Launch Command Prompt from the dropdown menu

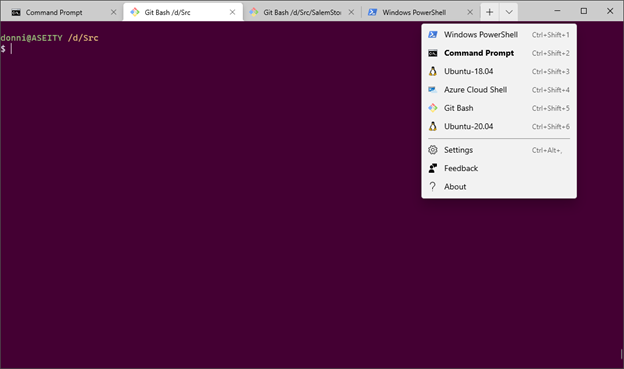pyautogui.click(x=499, y=53)
